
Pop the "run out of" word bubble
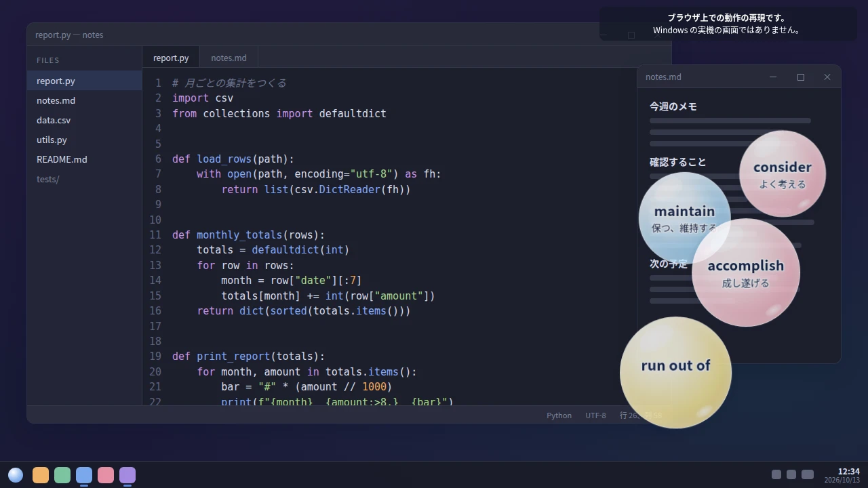pos(675,373)
